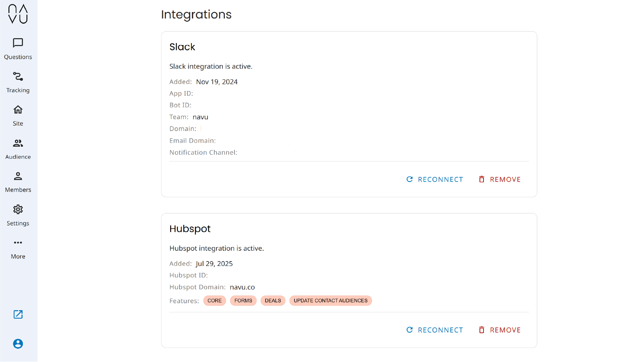The width and height of the screenshot is (644, 362).
Task: Click the Navu logo in sidebar
Action: (18, 14)
